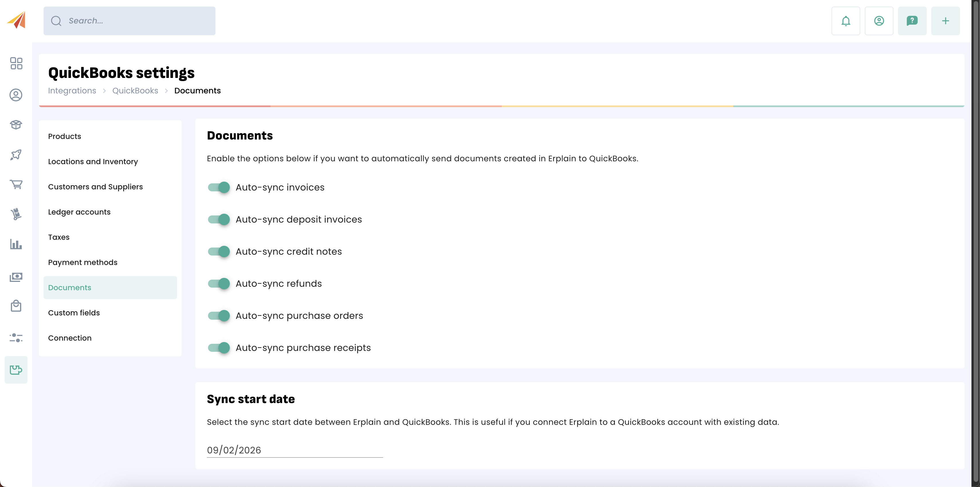Open the dashboard grid icon in sidebar
This screenshot has height=487, width=980.
pos(16,63)
